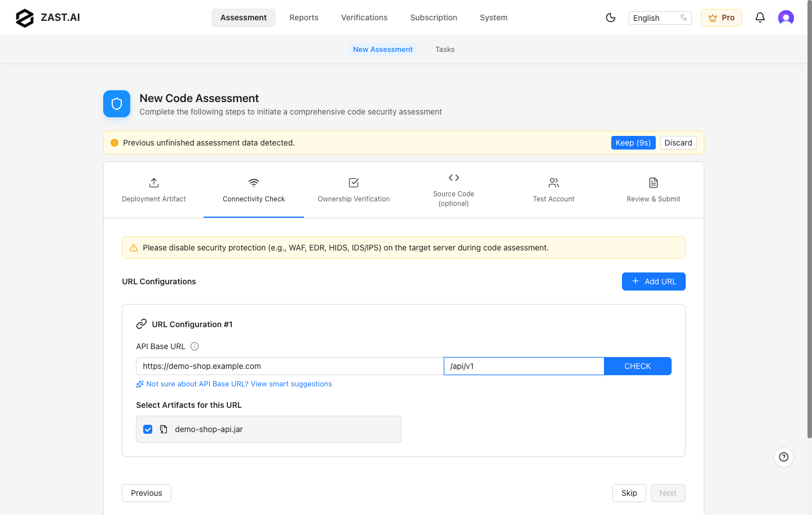
Task: Click the warning triangle in security protection notice
Action: pos(134,248)
